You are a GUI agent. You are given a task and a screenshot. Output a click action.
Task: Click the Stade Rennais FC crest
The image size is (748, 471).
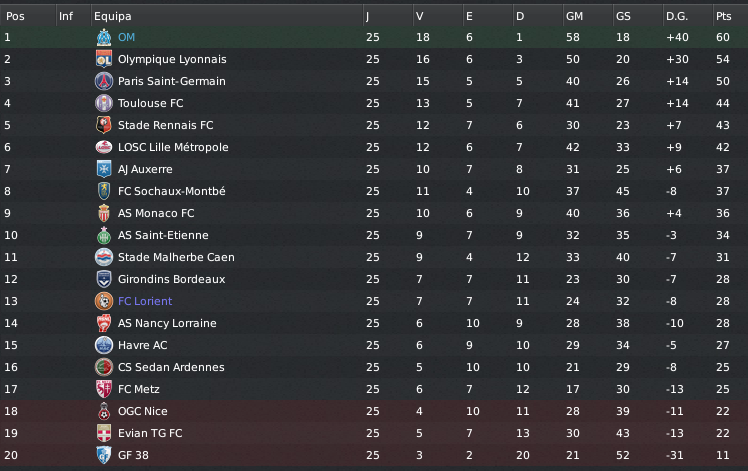[102, 125]
